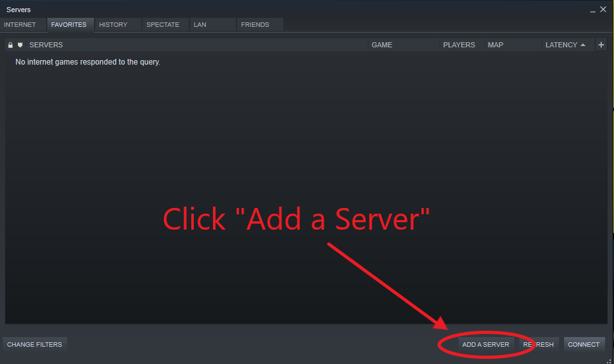Open the LAN tab
The image size is (614, 364).
click(212, 25)
